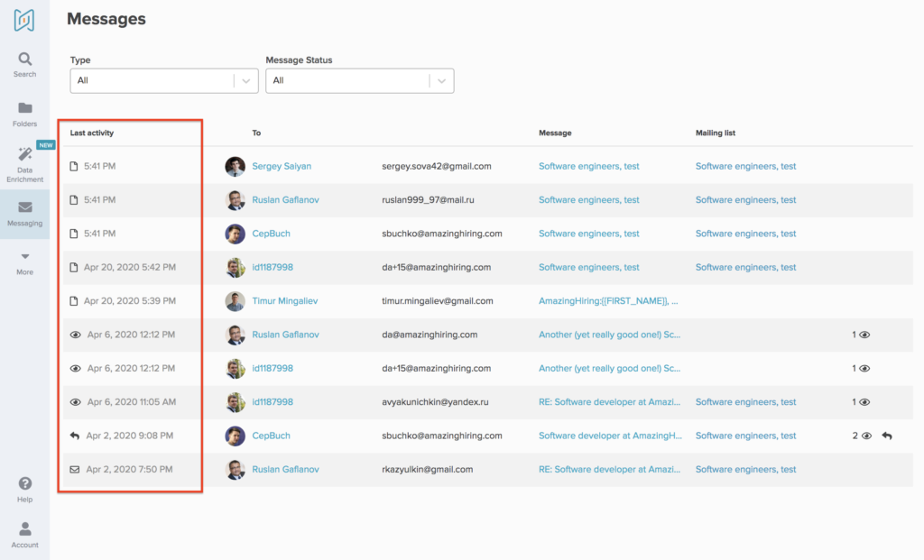This screenshot has height=560, width=924.
Task: Click viewed eye icon at Apr 6, 2020 11:05 AM
Action: [76, 402]
